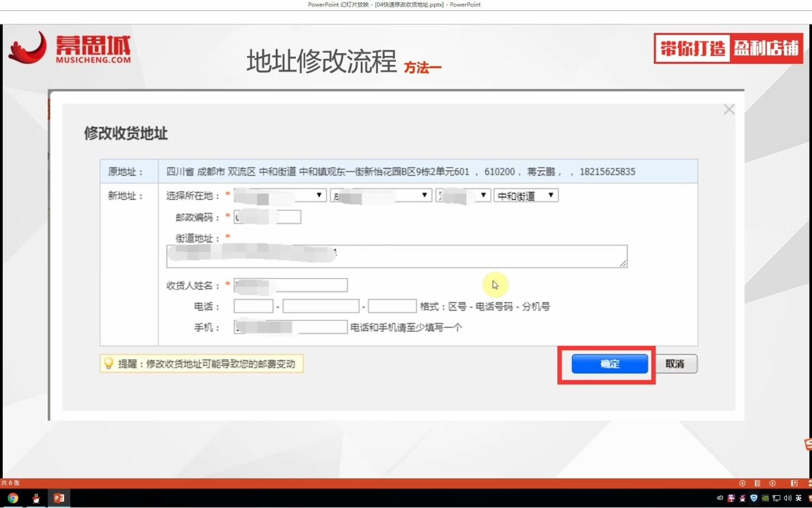Click the 地址修改流程 slide title
Image resolution: width=812 pixels, height=508 pixels.
(x=322, y=61)
